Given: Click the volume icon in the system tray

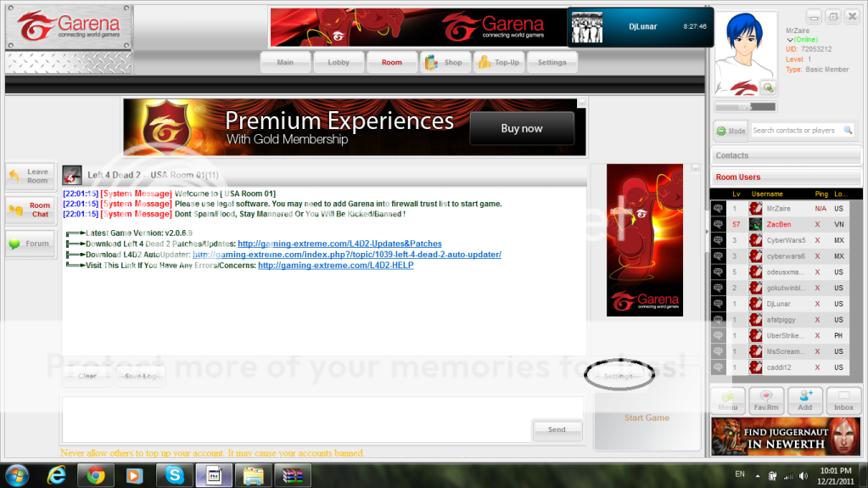Looking at the screenshot, I should click(804, 476).
